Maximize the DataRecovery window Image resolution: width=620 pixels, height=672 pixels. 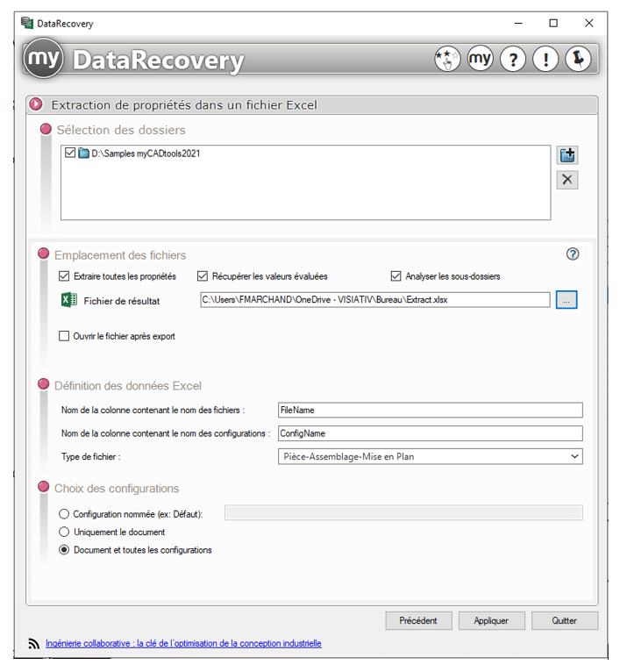[553, 23]
